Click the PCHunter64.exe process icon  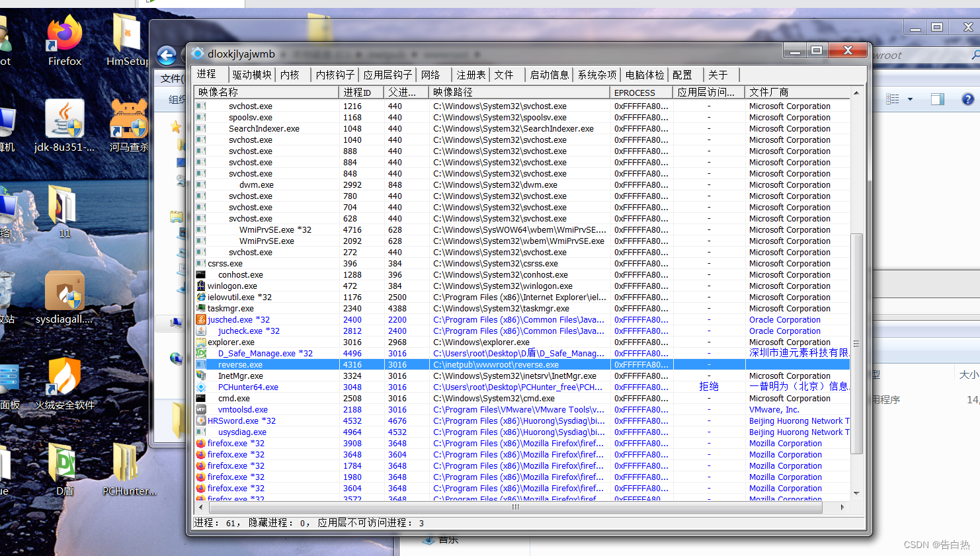[x=201, y=387]
